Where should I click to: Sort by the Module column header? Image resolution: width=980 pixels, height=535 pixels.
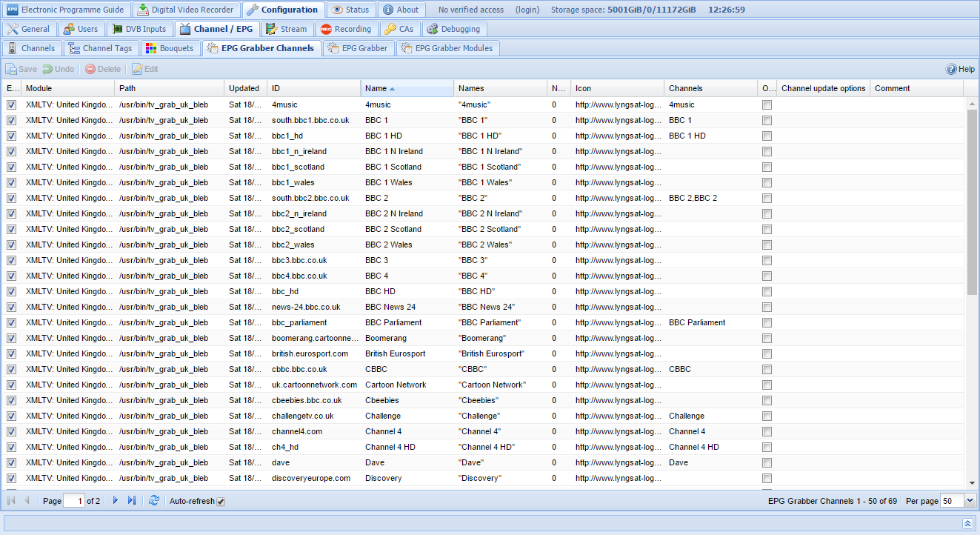[68, 88]
